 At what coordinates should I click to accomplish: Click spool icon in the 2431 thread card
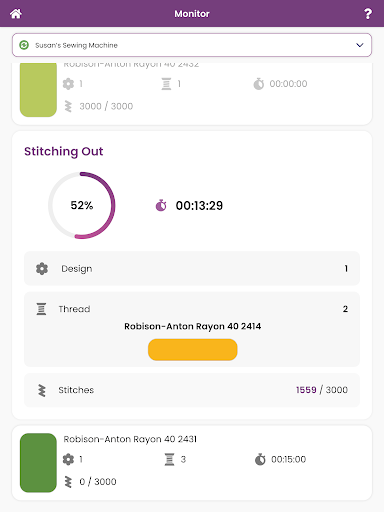[169, 459]
